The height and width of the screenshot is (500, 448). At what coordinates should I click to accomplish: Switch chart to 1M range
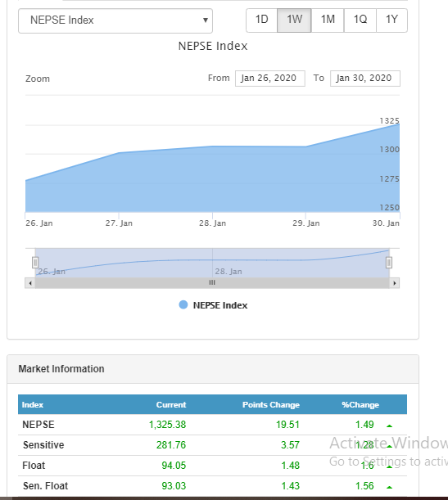tap(328, 20)
